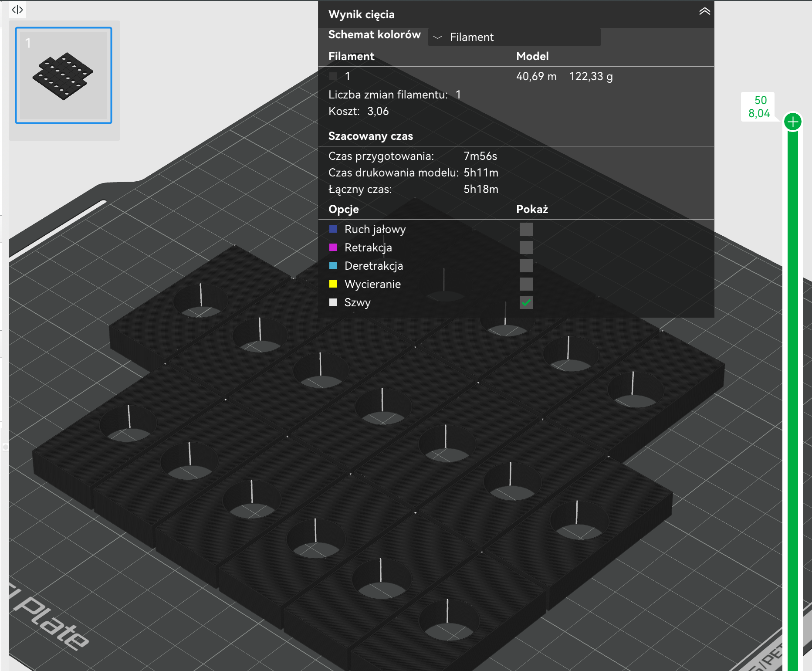The image size is (812, 671).
Task: Click the yellow Wycieranie color indicator
Action: click(x=334, y=284)
